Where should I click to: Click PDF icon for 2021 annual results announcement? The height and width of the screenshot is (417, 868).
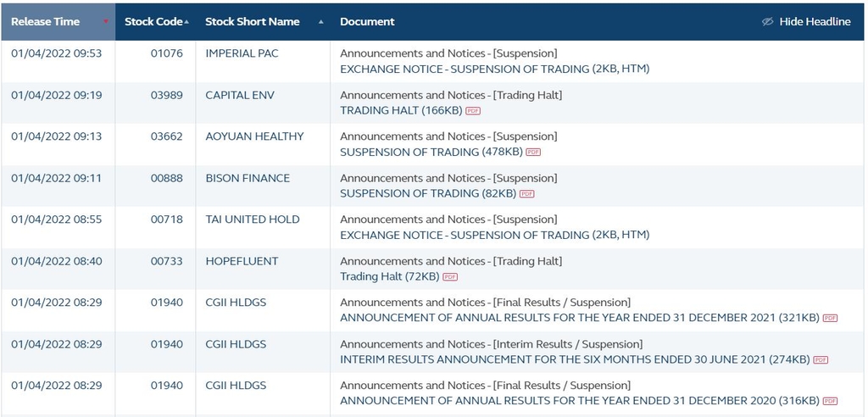tap(830, 319)
